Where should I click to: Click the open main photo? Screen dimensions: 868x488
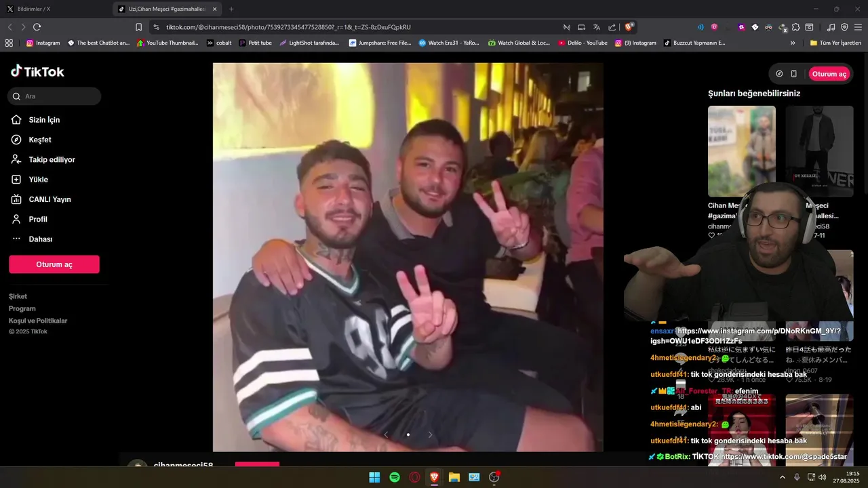[x=408, y=257]
